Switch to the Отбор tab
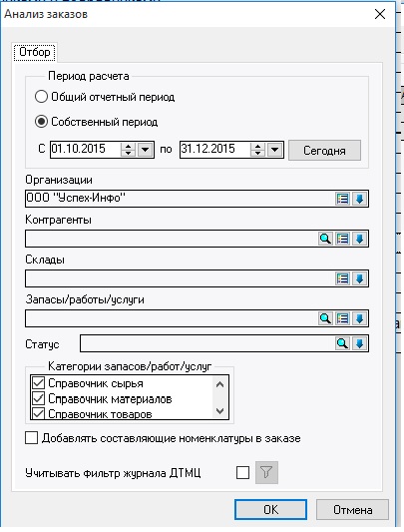Viewport: 404px width, 532px height. (x=35, y=52)
